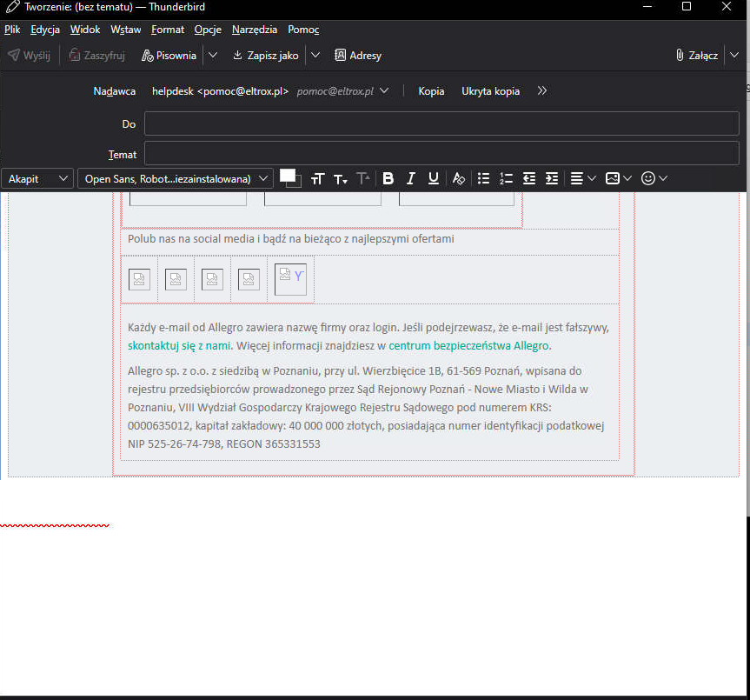This screenshot has width=750, height=700.
Task: Open the Akapit paragraph style dropdown
Action: (37, 178)
